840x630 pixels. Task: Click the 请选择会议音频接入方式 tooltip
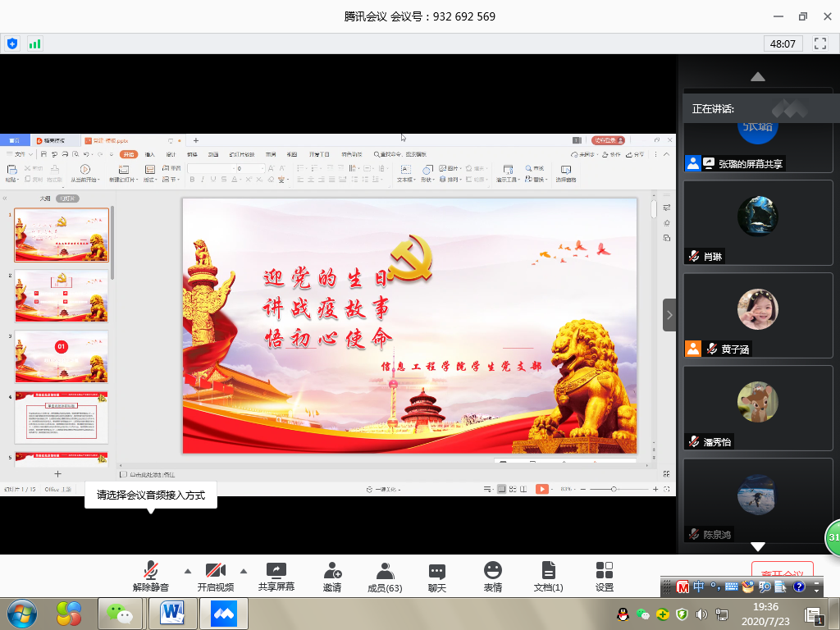tap(151, 495)
